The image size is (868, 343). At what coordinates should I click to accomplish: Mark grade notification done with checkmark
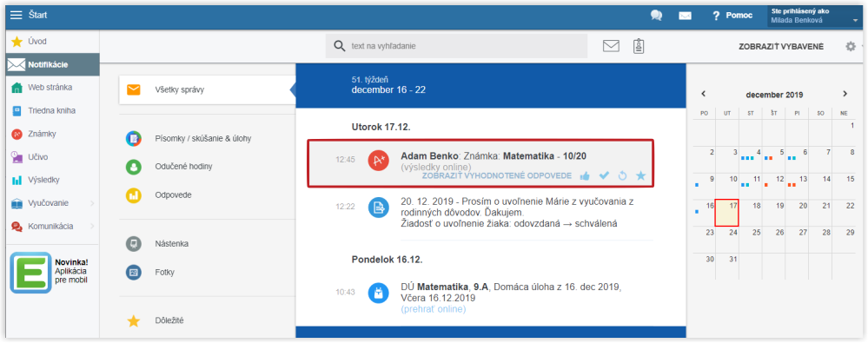click(x=604, y=176)
